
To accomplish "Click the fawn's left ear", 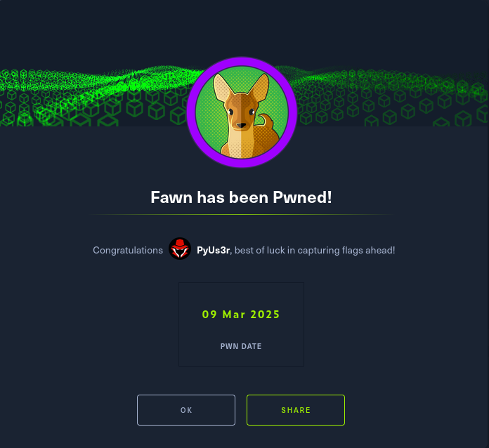I will [x=223, y=88].
